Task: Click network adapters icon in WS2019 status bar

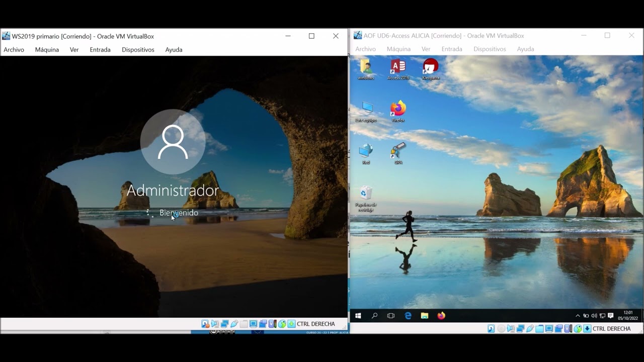Action: (224, 324)
